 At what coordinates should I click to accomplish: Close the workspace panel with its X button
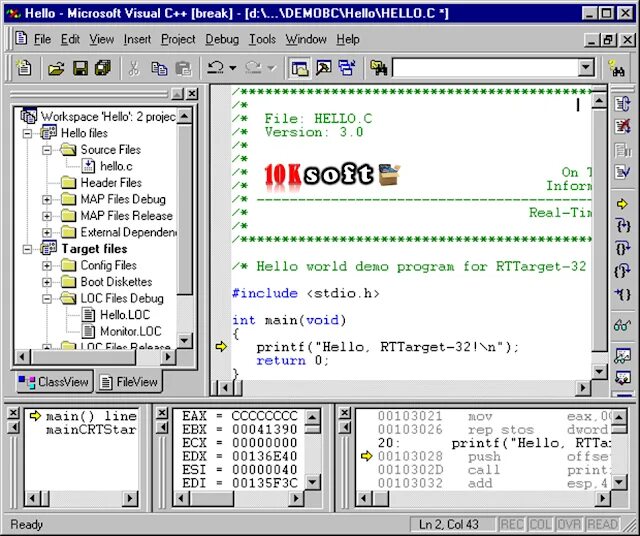pyautogui.click(x=192, y=94)
